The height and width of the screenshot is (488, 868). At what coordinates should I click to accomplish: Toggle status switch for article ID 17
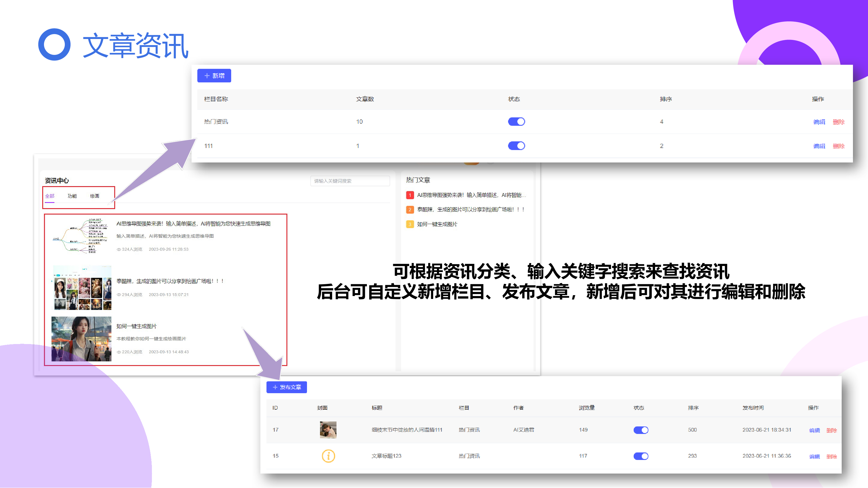[x=641, y=430]
